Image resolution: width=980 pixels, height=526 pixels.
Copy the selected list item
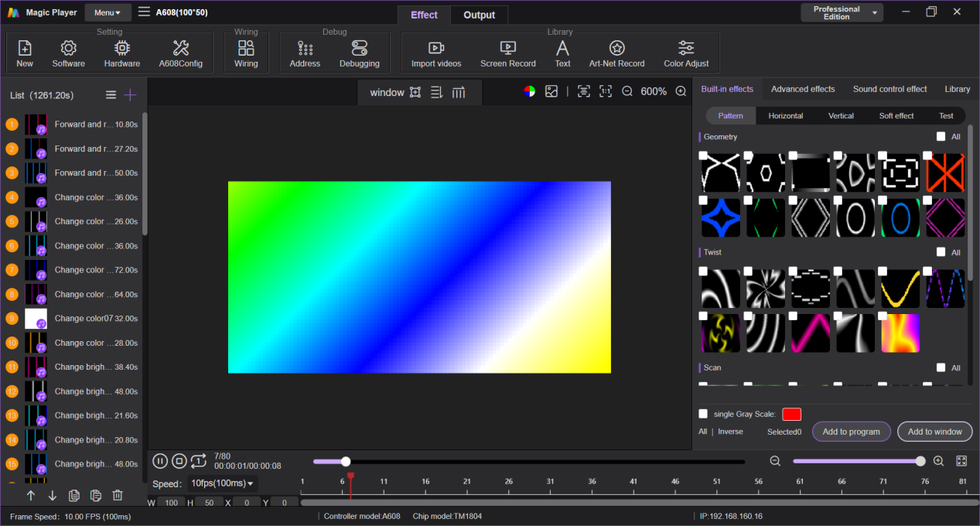click(74, 495)
